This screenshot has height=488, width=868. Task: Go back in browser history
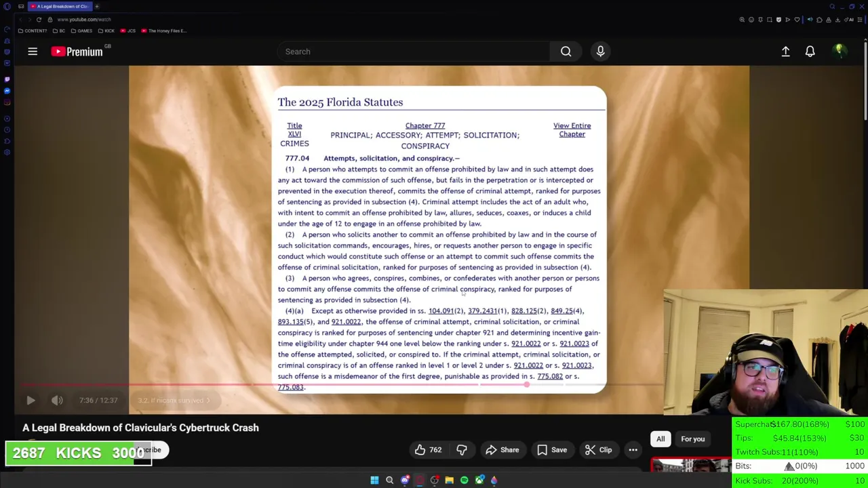20,20
